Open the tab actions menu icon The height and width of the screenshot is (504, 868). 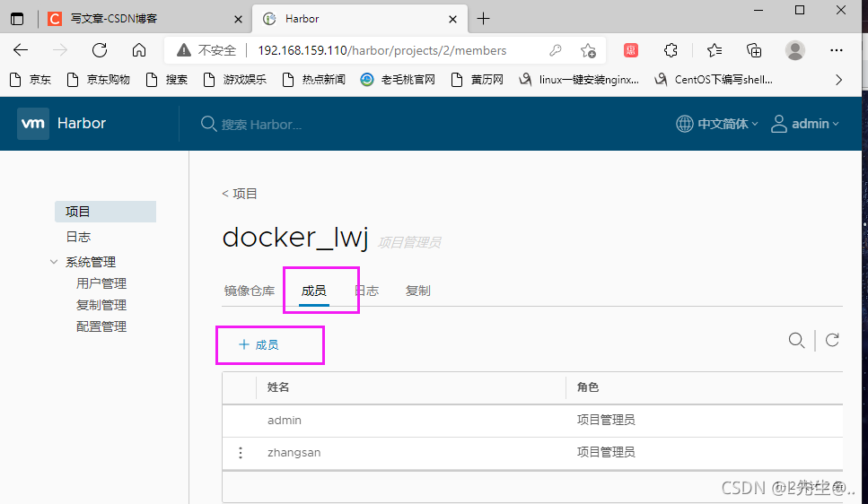point(17,19)
